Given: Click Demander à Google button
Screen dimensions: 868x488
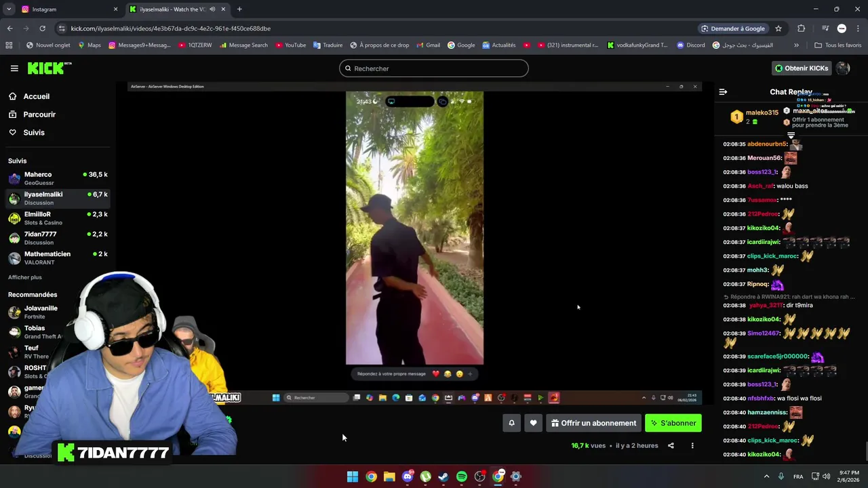Looking at the screenshot, I should tap(734, 28).
